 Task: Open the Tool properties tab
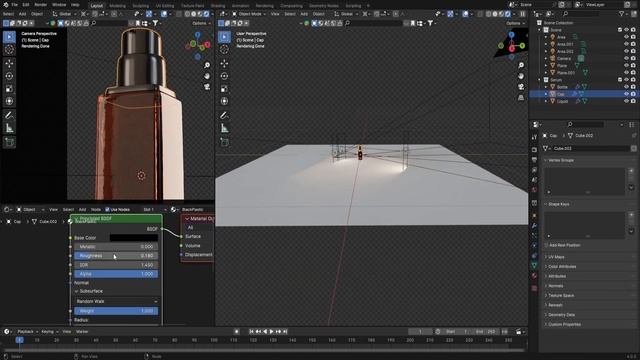click(534, 138)
